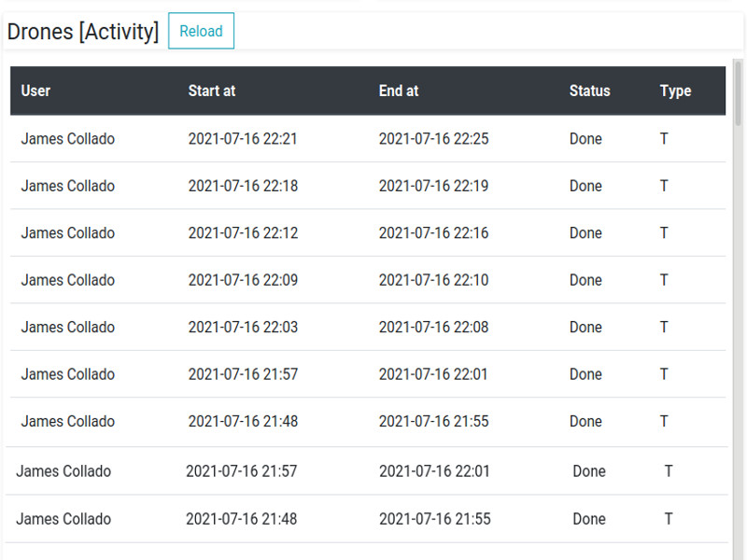Click the Type column header
Screen dimensions: 747x560
(x=675, y=91)
